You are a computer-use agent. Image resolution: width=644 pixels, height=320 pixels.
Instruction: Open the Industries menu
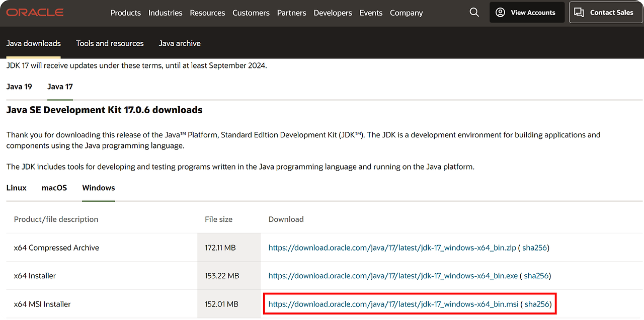coord(165,13)
